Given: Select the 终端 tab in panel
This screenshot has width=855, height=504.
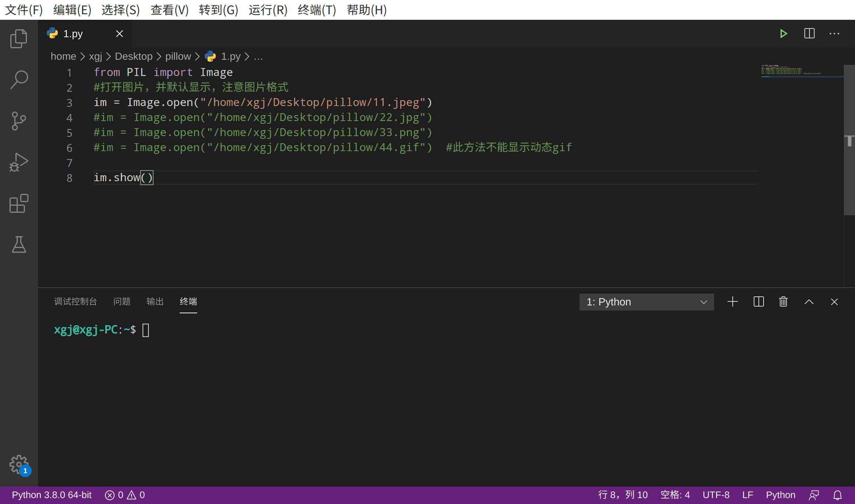Looking at the screenshot, I should 188,301.
